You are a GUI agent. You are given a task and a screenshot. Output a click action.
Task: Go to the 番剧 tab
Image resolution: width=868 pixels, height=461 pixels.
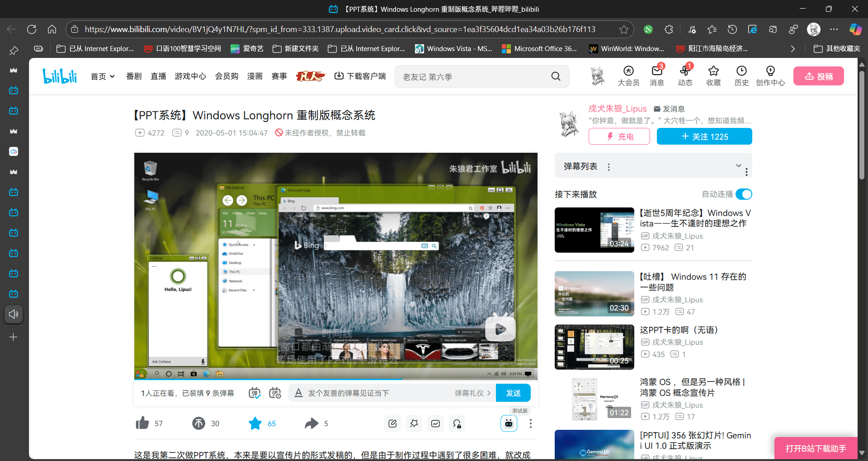(134, 76)
